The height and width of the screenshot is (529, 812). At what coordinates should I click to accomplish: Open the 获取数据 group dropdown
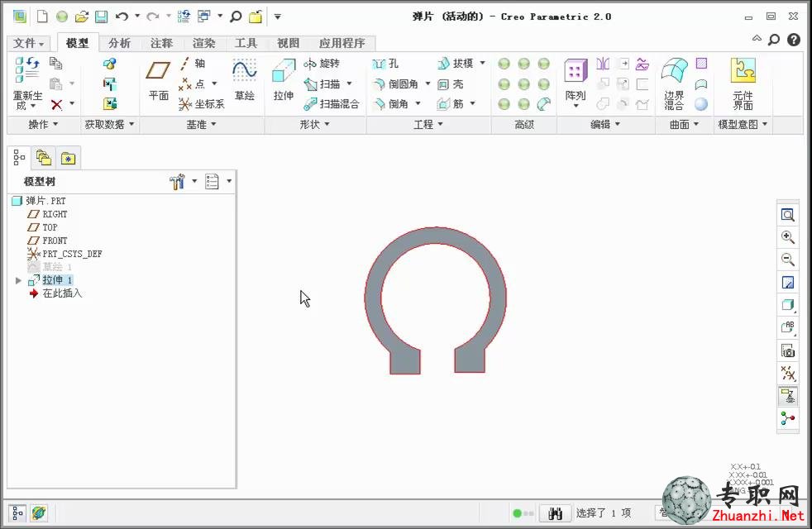pyautogui.click(x=109, y=125)
